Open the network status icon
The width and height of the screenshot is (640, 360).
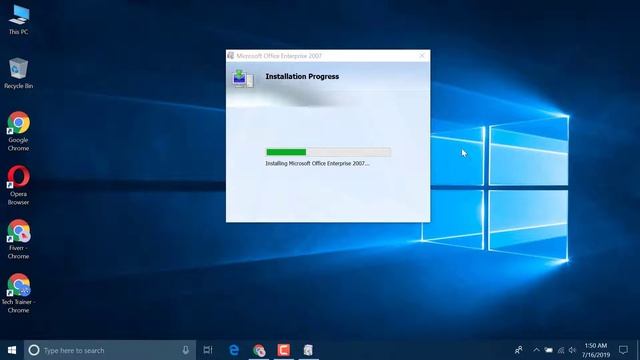point(561,350)
